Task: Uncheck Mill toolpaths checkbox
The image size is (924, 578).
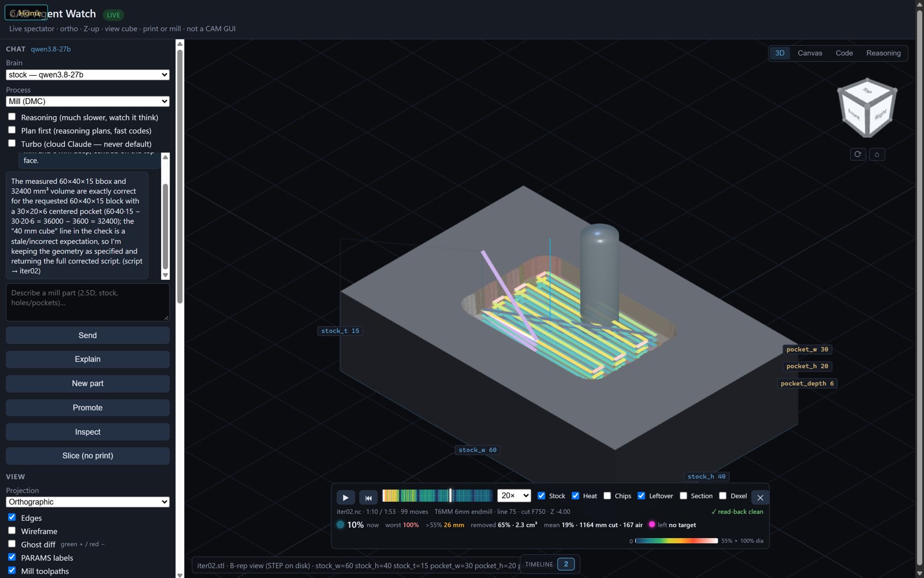Action: (x=12, y=570)
